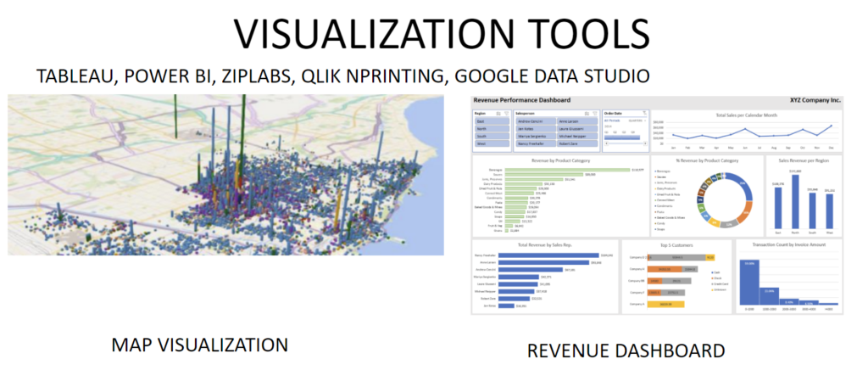The width and height of the screenshot is (868, 387).
Task: Click Revenue Performance Dashboard heading
Action: click(x=521, y=100)
